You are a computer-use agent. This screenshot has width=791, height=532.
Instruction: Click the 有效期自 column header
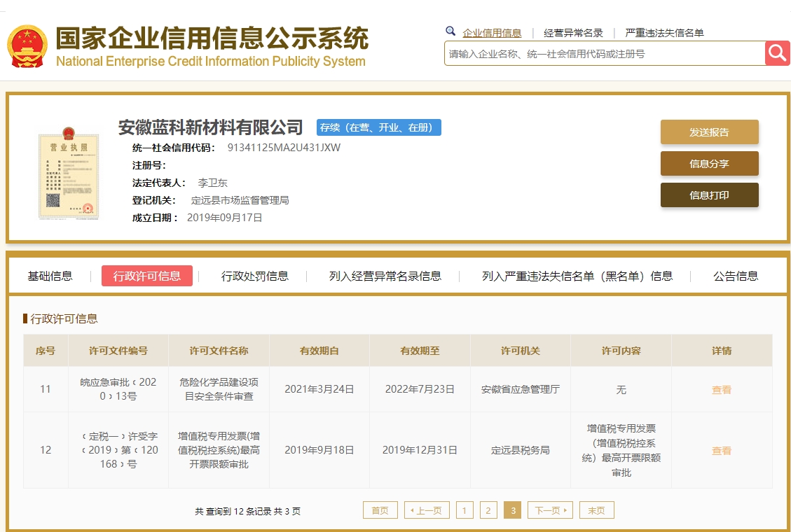(319, 351)
